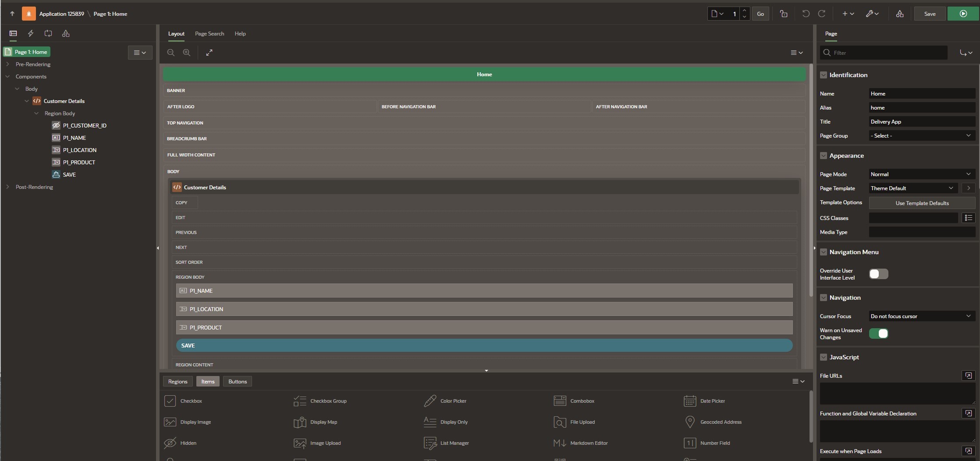Click the Undo arrow in top toolbar

[x=806, y=14]
